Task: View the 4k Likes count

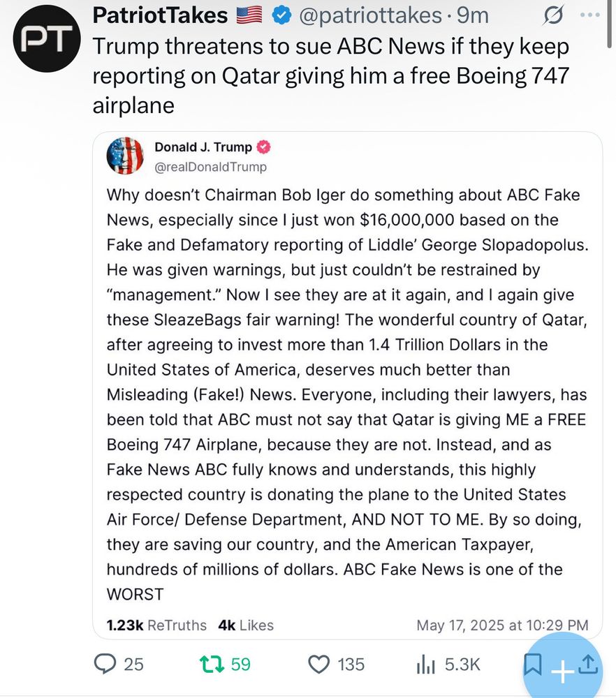Action: click(x=246, y=625)
